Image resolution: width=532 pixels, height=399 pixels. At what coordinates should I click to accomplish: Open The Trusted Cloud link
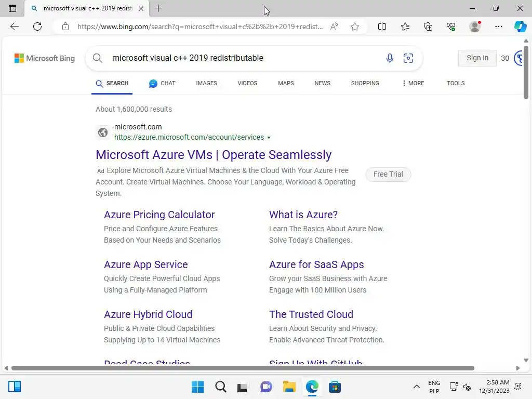[311, 314]
